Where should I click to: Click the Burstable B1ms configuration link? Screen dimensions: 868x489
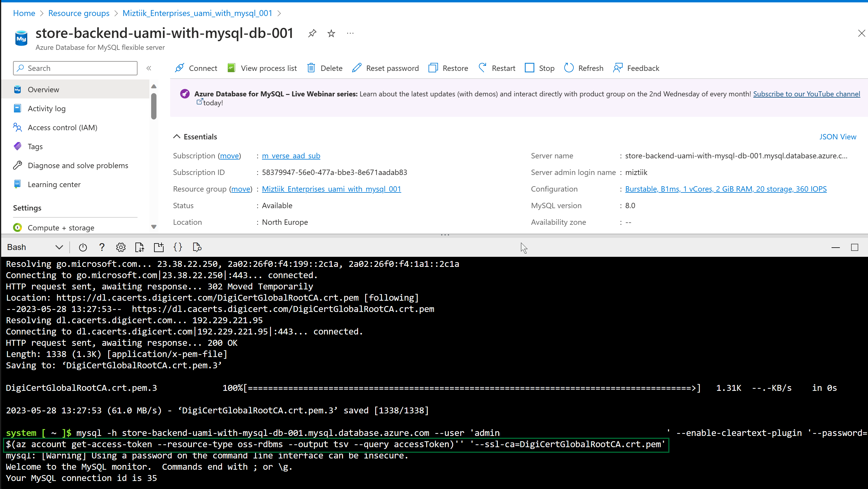[726, 188]
